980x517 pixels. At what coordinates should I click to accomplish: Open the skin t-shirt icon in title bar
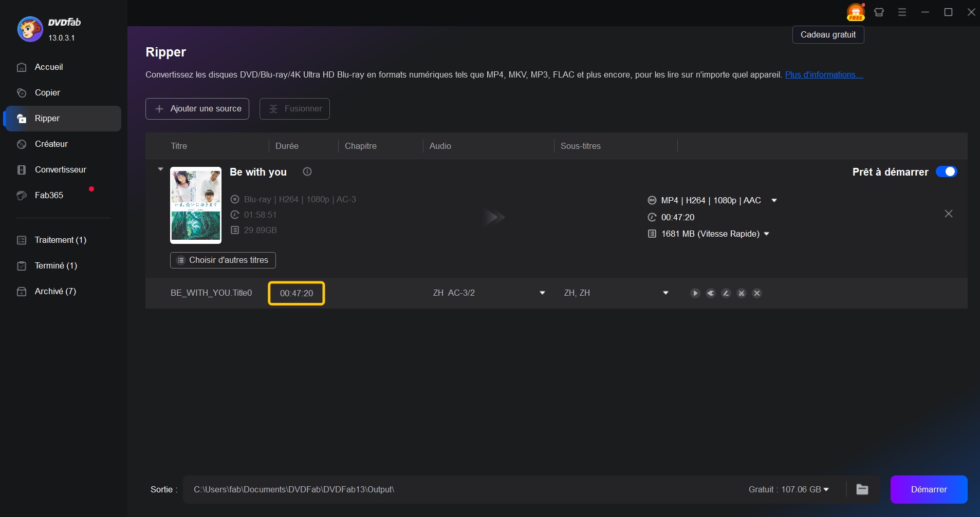pyautogui.click(x=879, y=12)
